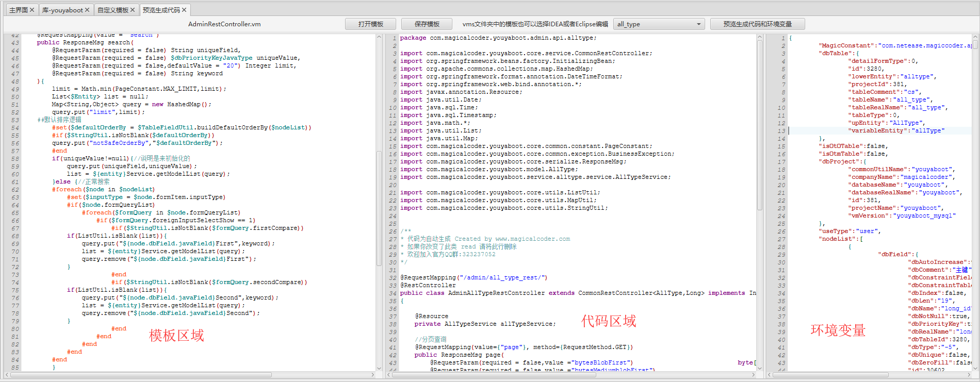Click 'public ResponseMsg search(' in template
The width and height of the screenshot is (980, 382).
coord(85,42)
